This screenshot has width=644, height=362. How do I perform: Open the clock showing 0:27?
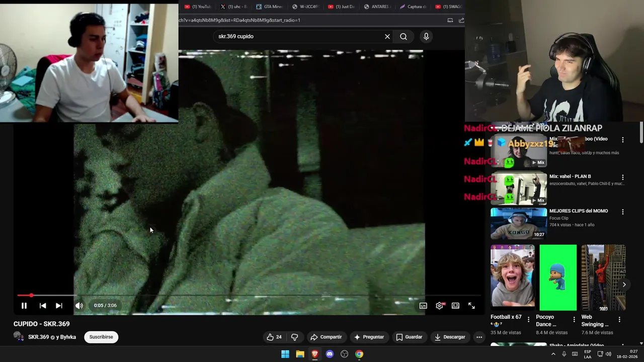point(627,354)
